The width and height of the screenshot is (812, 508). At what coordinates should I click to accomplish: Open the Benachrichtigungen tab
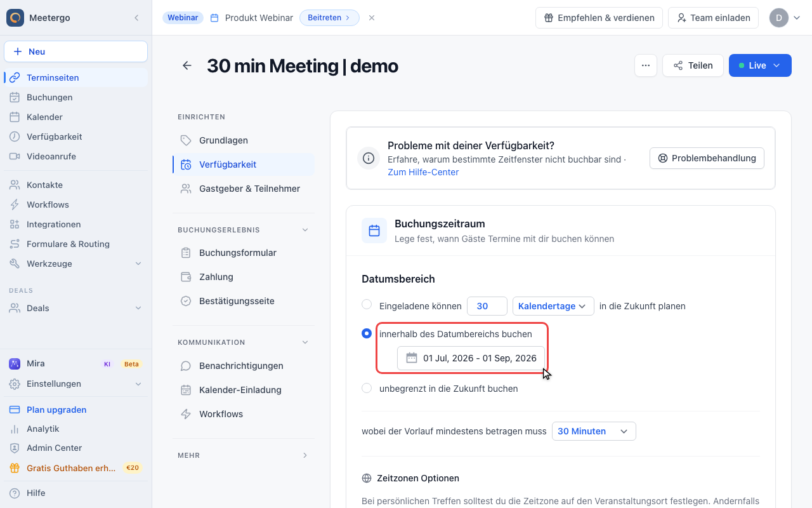[244, 366]
